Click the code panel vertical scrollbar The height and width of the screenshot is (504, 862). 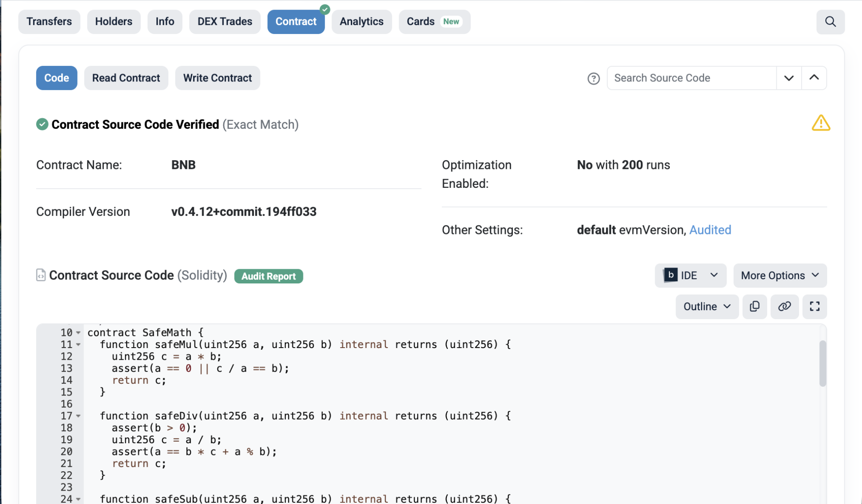point(822,363)
